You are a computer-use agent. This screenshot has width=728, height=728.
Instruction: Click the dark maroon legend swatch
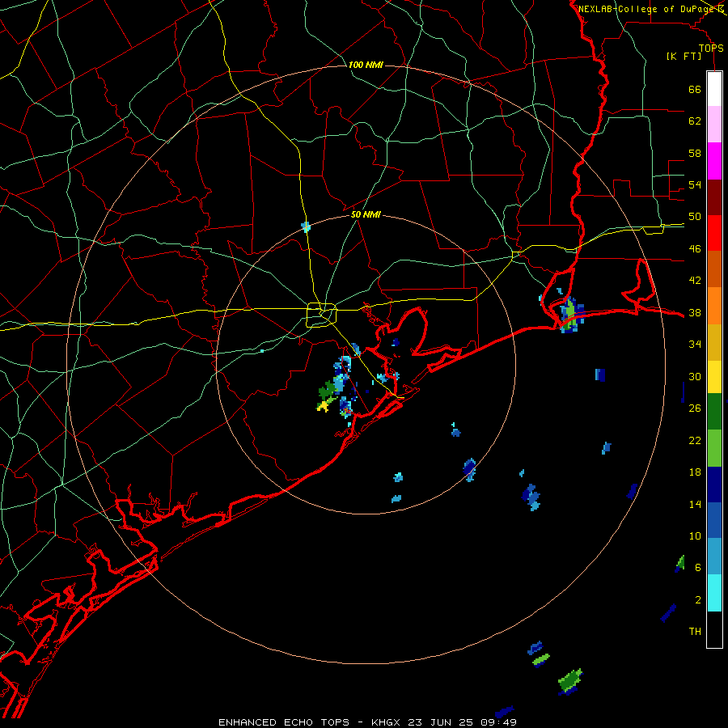point(714,197)
